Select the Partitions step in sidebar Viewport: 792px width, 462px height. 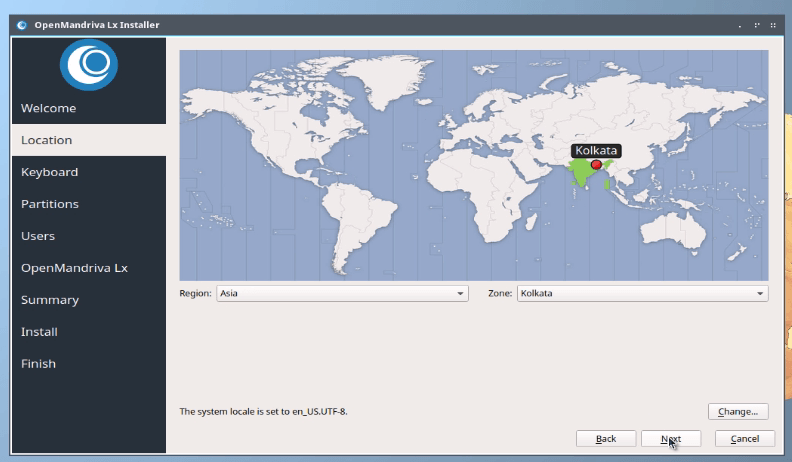point(89,204)
